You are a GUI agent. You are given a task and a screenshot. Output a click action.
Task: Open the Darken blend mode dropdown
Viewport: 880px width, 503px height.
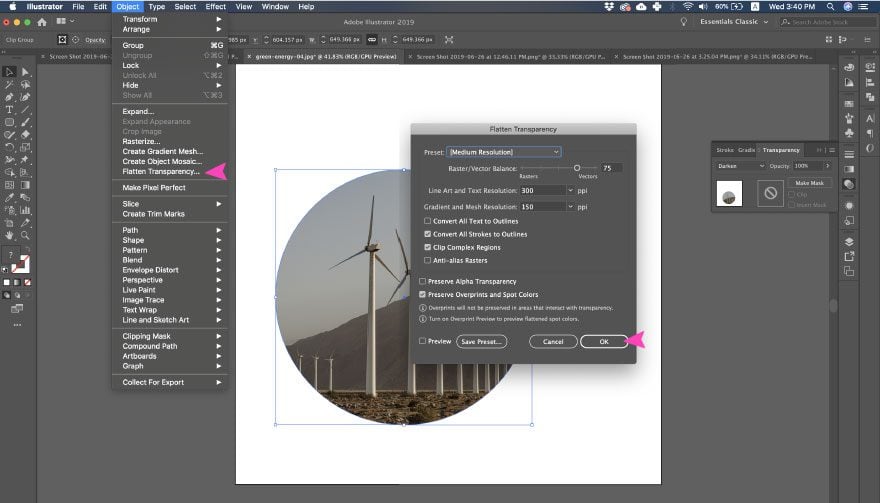tap(741, 166)
